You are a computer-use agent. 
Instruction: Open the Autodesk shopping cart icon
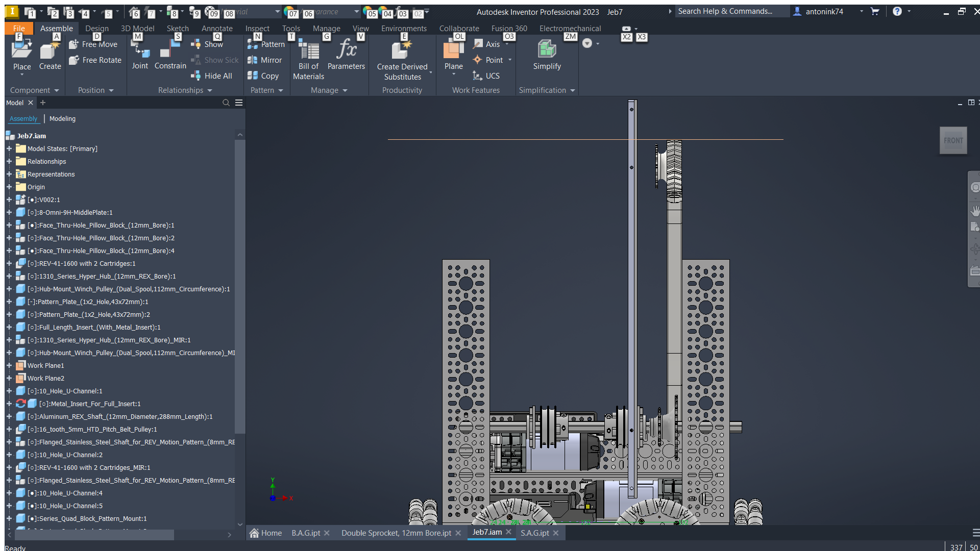[875, 11]
